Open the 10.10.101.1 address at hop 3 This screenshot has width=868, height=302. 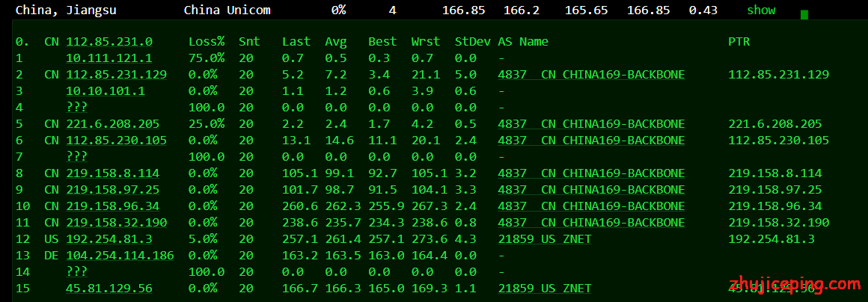coord(106,91)
